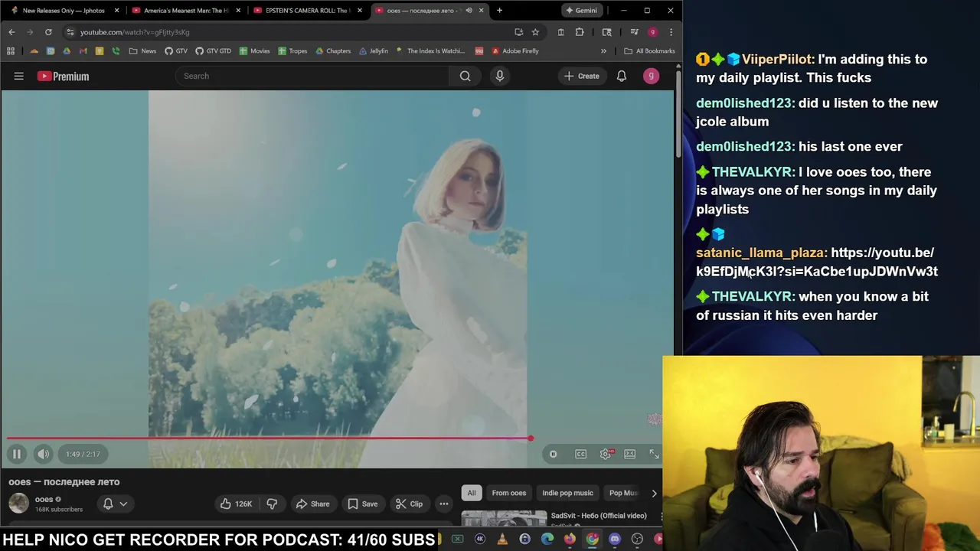The width and height of the screenshot is (980, 551).
Task: Open a new browser tab
Action: pyautogui.click(x=499, y=11)
